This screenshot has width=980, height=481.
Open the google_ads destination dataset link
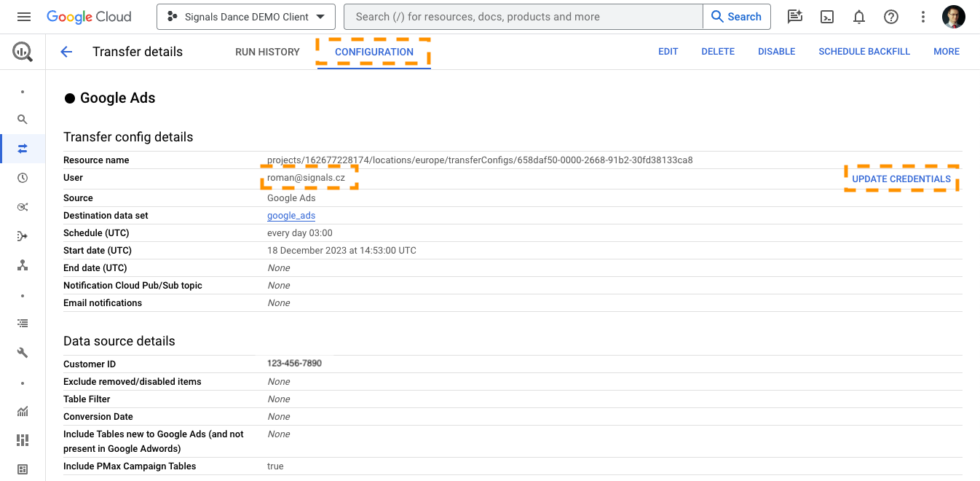pyautogui.click(x=291, y=216)
